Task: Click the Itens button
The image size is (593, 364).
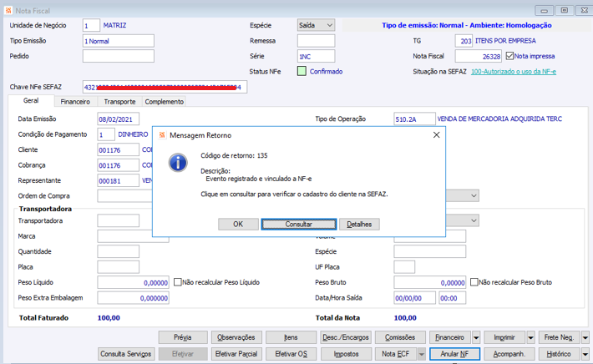Action: tap(291, 337)
